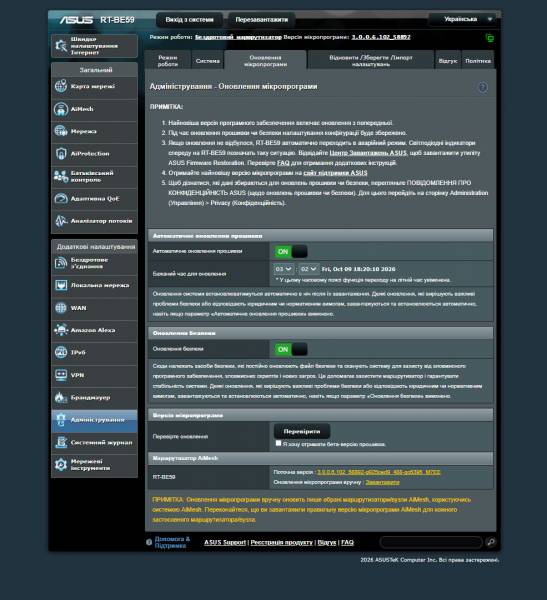Image resolution: width=547 pixels, height=600 pixels.
Task: Click the Вихід з системи button
Action: click(x=189, y=20)
